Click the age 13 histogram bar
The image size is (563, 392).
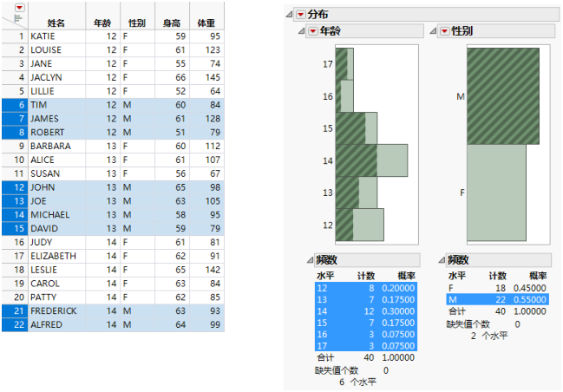pyautogui.click(x=357, y=193)
